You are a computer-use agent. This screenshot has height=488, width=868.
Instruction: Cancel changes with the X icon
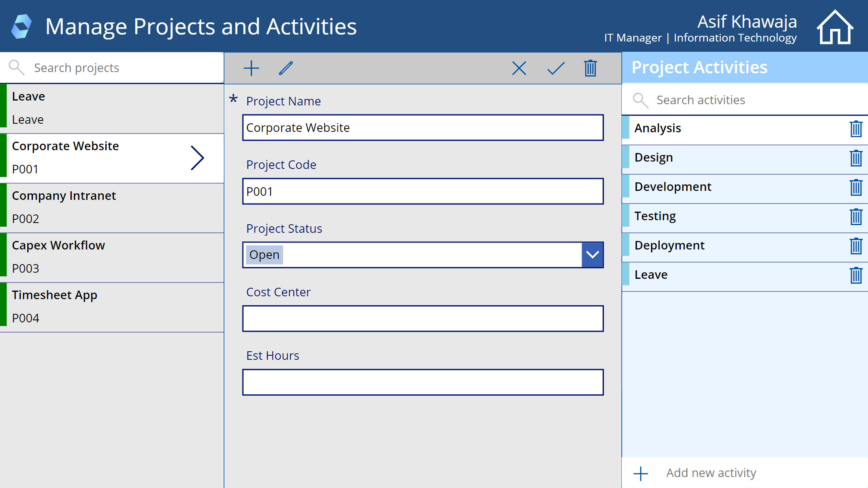[519, 68]
